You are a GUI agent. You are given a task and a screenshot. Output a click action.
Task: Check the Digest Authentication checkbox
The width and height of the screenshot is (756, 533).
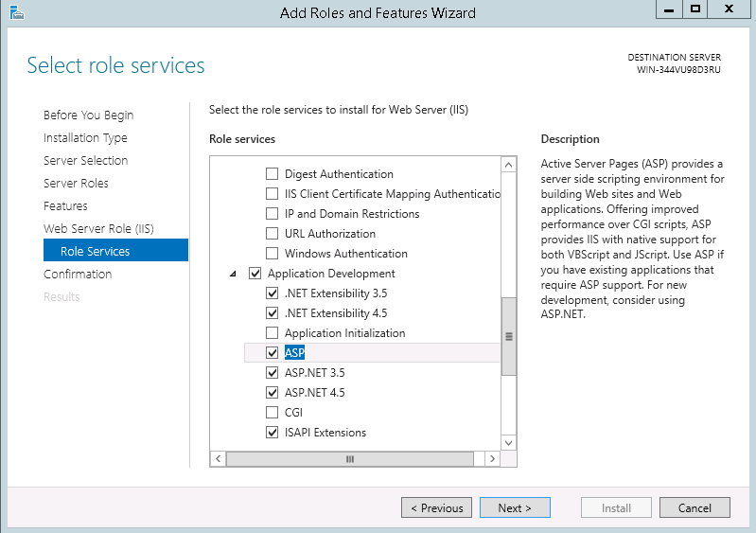[272, 173]
